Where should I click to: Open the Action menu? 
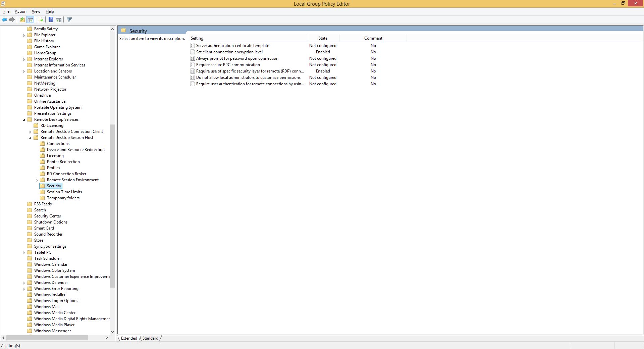(20, 11)
